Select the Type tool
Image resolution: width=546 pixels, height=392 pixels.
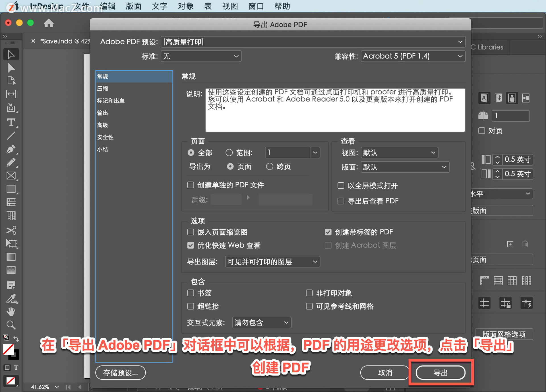point(11,122)
